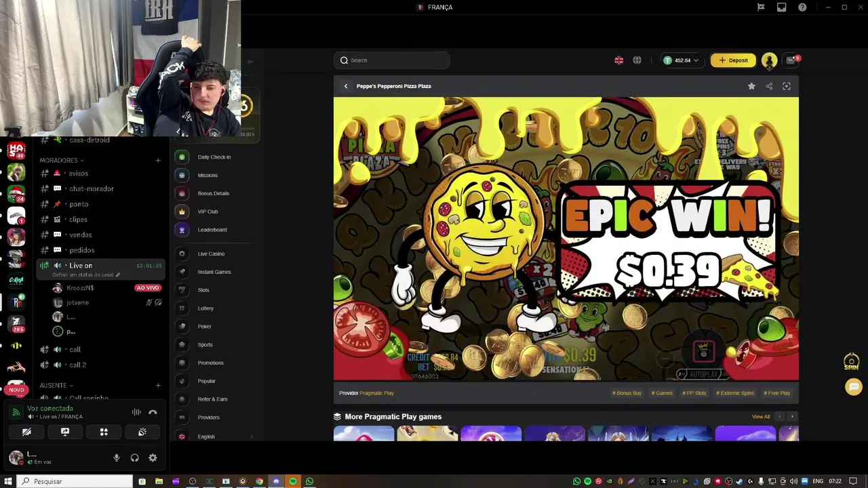This screenshot has height=488, width=868.
Task: Select the # Bonus Buy tag
Action: tap(627, 393)
